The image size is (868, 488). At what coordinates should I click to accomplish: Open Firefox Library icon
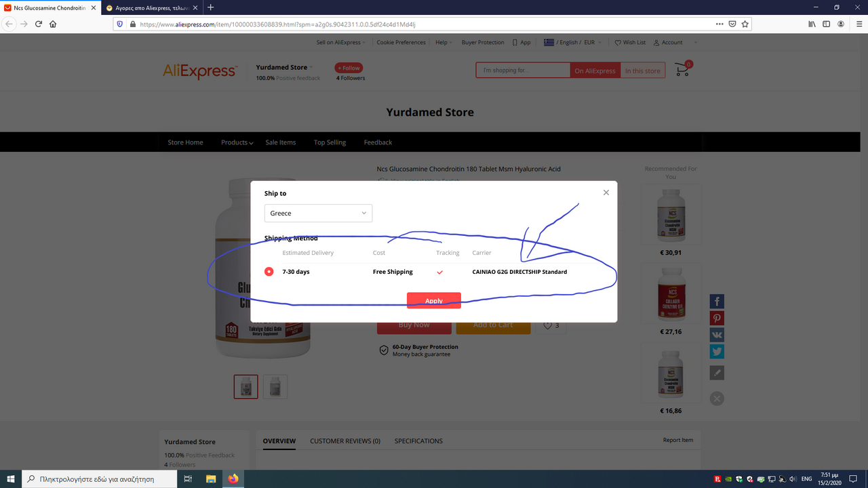point(812,24)
